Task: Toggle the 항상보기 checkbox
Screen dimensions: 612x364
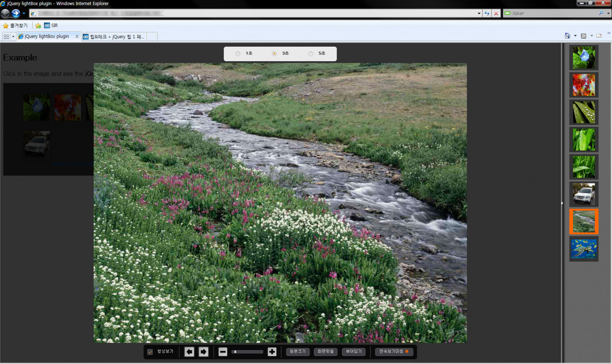Action: [x=150, y=352]
